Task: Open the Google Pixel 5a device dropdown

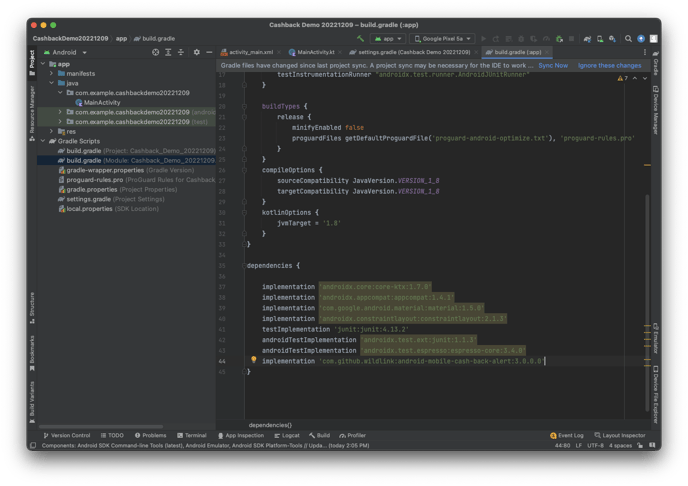Action: 441,38
